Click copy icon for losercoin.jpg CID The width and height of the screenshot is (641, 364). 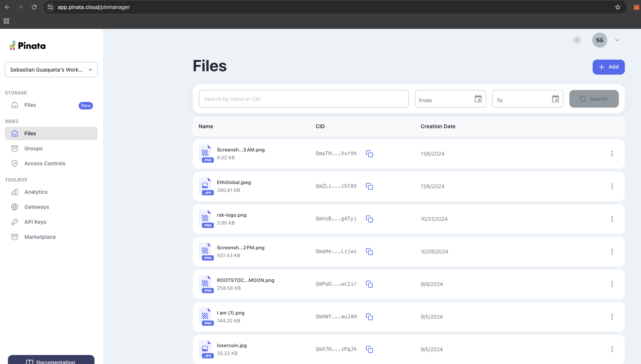(369, 349)
